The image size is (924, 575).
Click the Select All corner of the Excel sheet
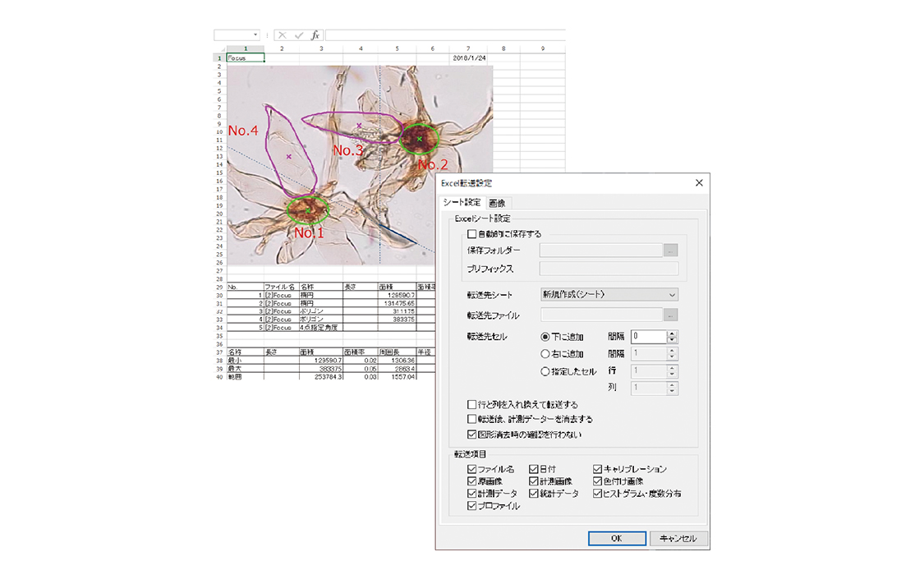pyautogui.click(x=219, y=49)
